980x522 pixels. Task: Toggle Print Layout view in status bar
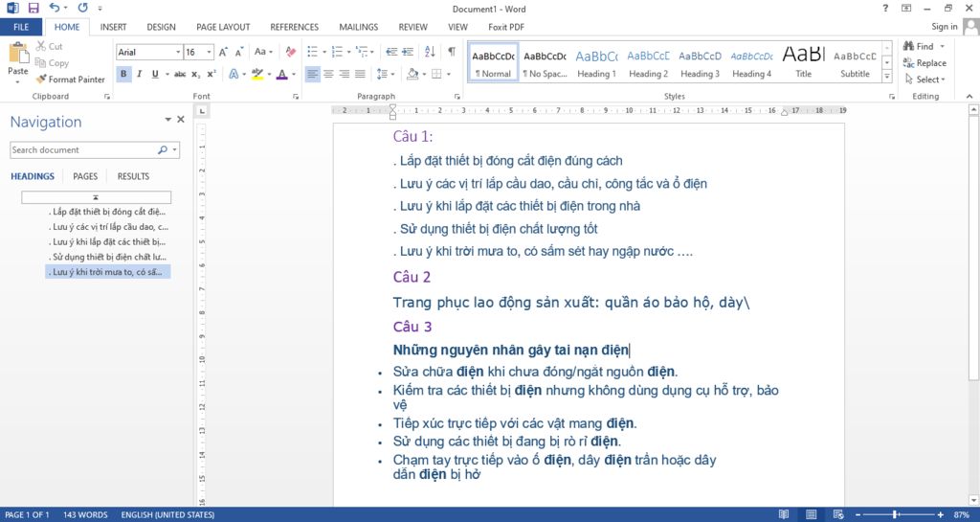click(x=812, y=514)
